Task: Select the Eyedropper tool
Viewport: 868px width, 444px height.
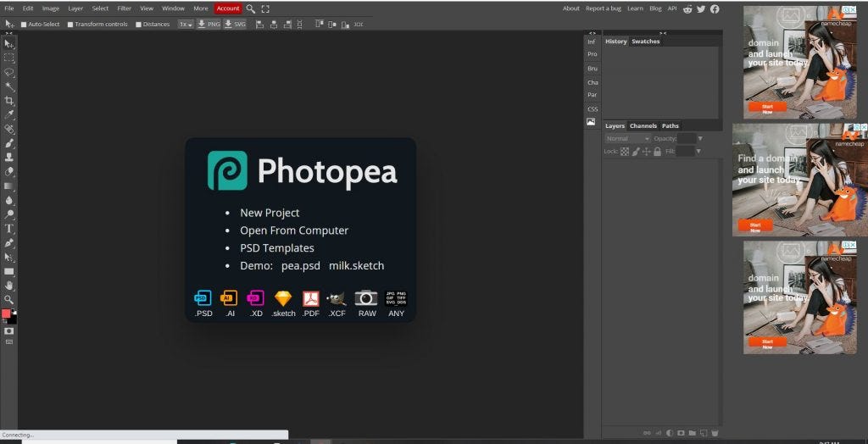Action: 8,115
